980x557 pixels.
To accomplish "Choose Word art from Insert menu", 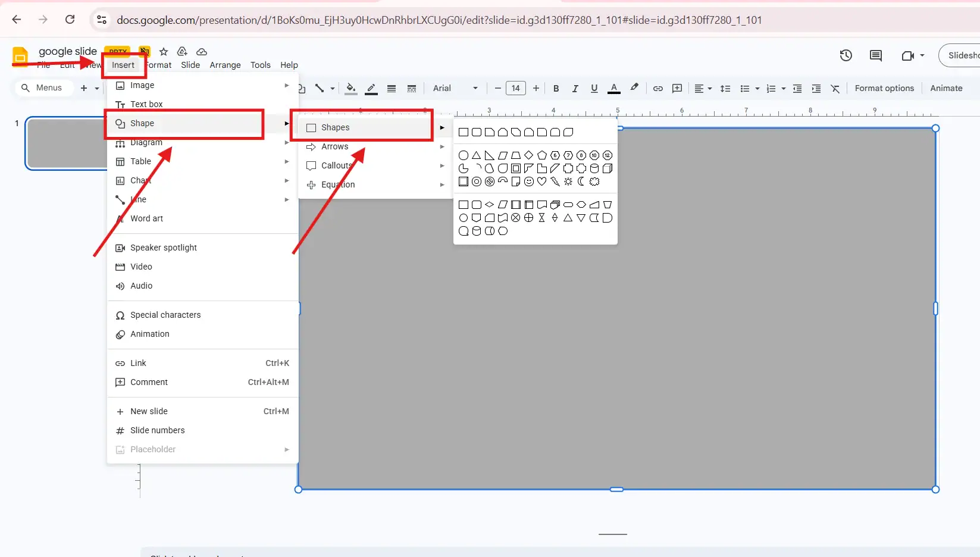I will click(x=146, y=218).
